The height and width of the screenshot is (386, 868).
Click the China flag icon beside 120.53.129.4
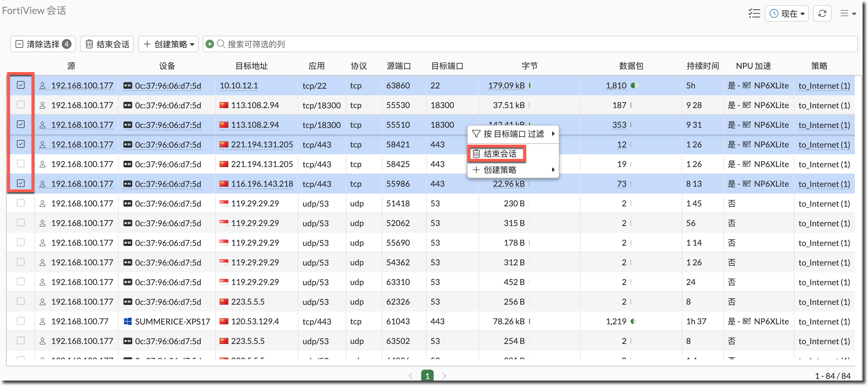coord(224,321)
